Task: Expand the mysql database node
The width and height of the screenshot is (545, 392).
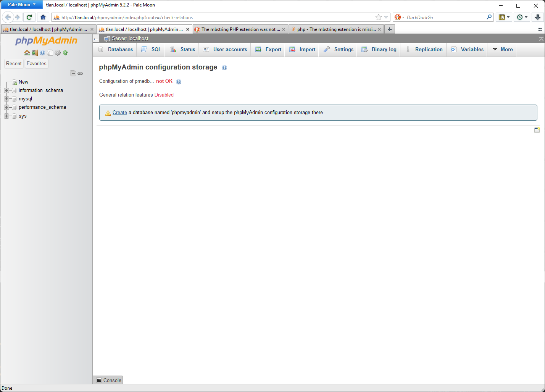Action: (x=6, y=99)
